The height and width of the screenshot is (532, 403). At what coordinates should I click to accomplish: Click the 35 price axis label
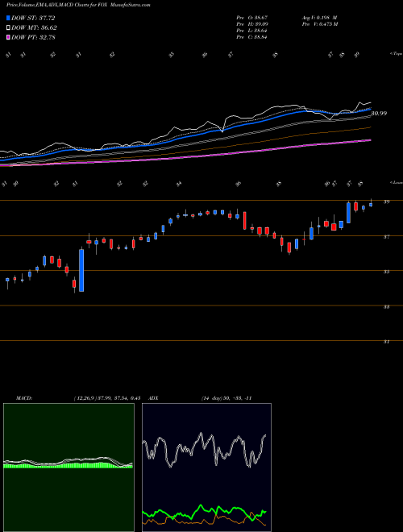tap(386, 272)
